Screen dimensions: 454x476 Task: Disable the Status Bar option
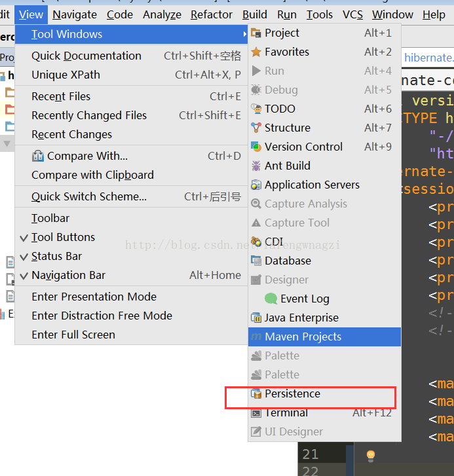63,256
